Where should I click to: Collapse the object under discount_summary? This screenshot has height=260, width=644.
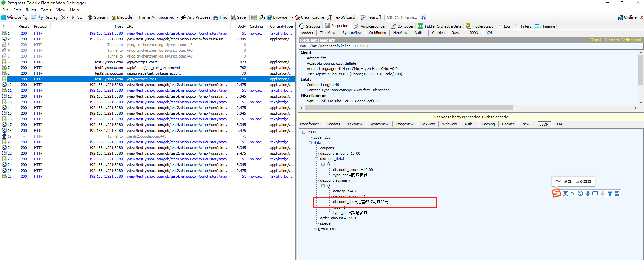pos(323,186)
